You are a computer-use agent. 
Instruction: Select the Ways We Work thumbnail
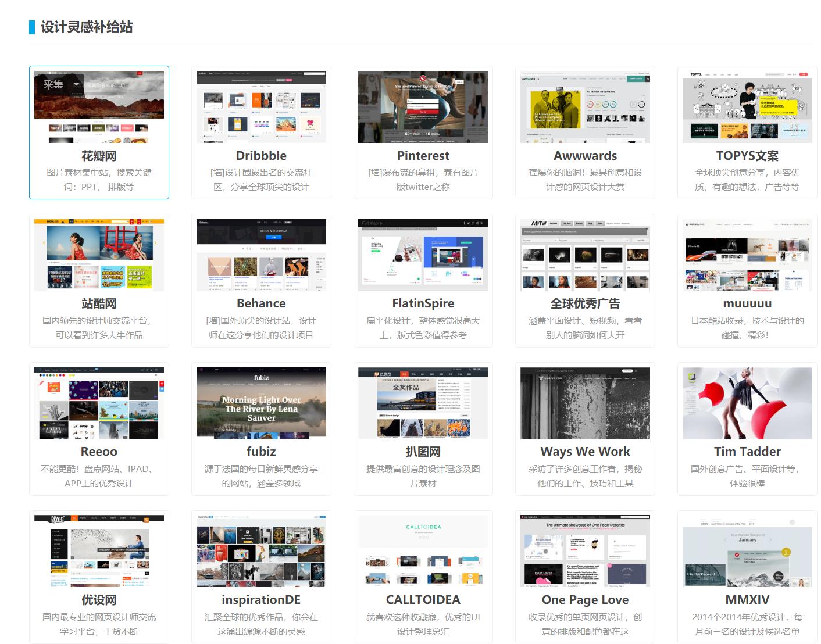coord(585,403)
